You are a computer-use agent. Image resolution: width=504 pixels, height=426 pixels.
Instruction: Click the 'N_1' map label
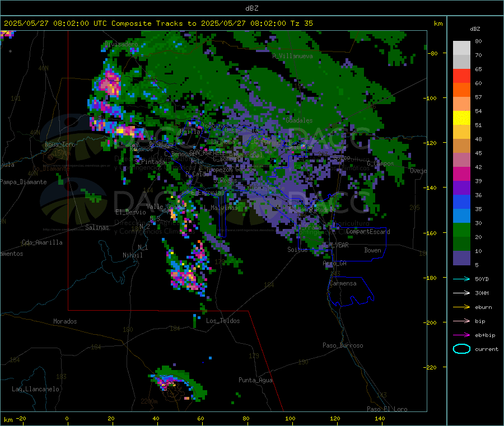click(143, 247)
